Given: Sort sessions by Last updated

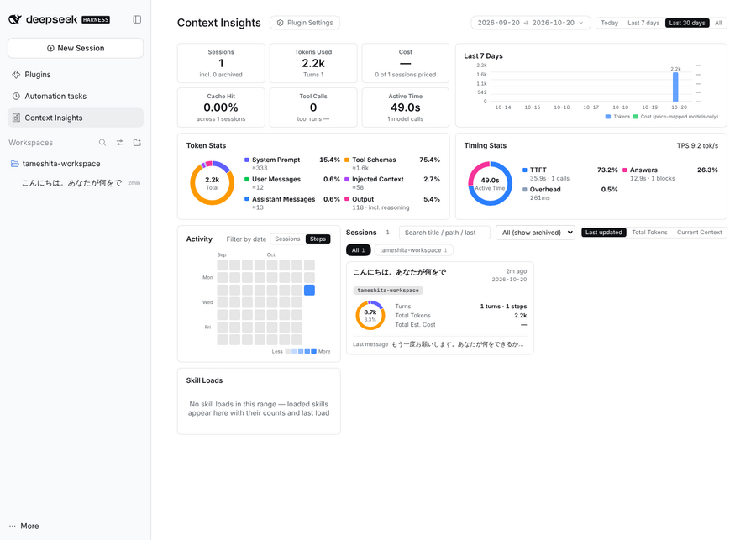Looking at the screenshot, I should (604, 233).
